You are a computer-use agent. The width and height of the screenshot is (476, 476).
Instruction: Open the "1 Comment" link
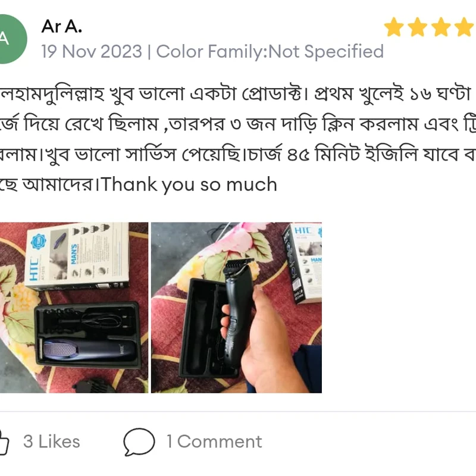(x=214, y=441)
